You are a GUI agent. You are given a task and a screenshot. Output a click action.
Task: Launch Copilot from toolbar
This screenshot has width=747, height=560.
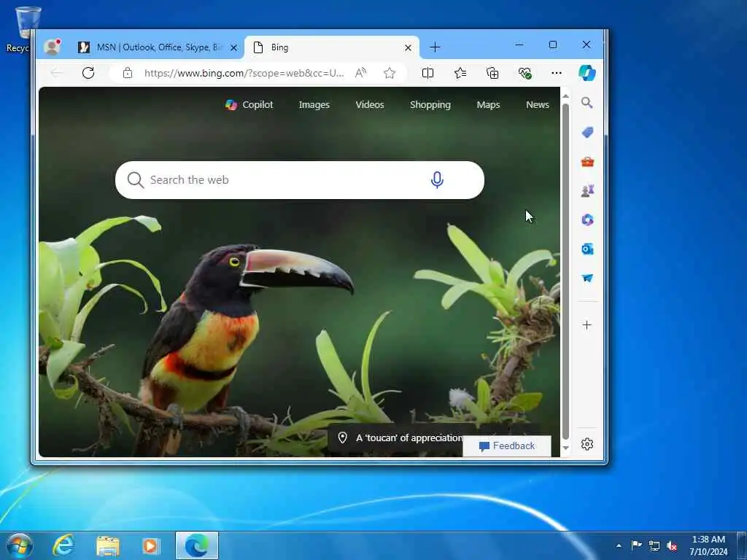pyautogui.click(x=587, y=73)
